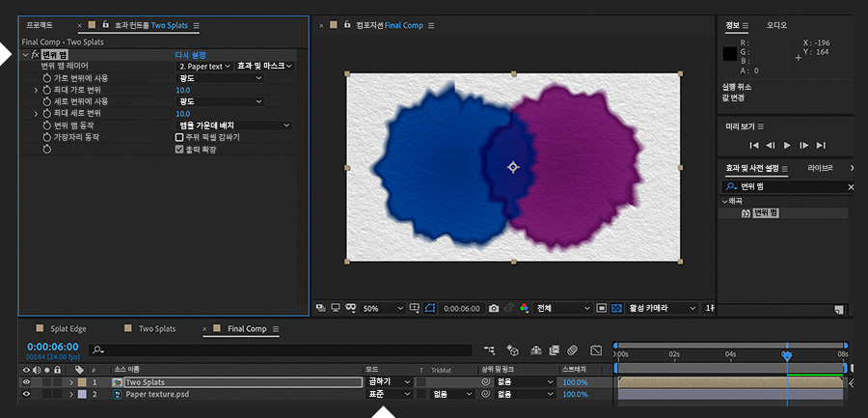Click 다시 설정 to reset the effect

pos(190,55)
